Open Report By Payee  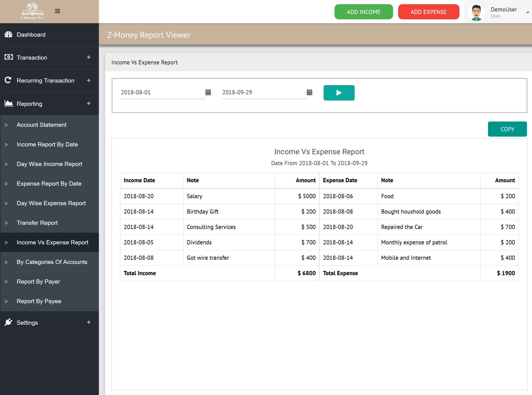[x=49, y=301]
